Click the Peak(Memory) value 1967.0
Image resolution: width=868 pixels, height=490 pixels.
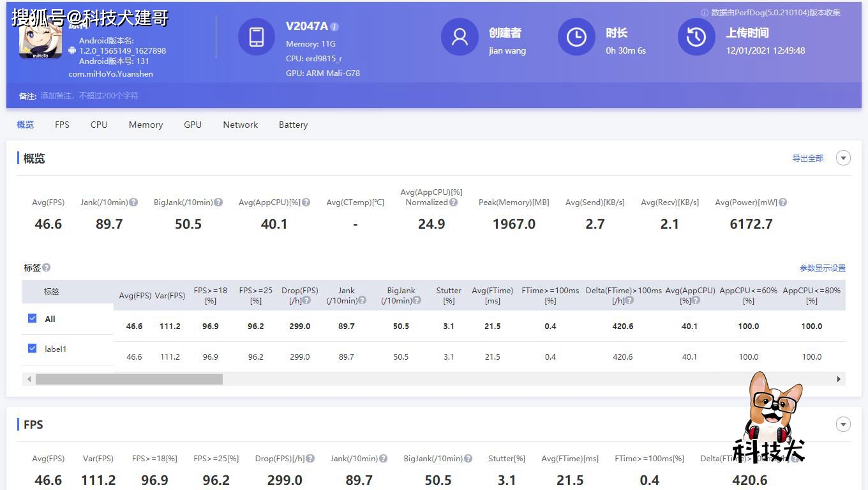514,224
